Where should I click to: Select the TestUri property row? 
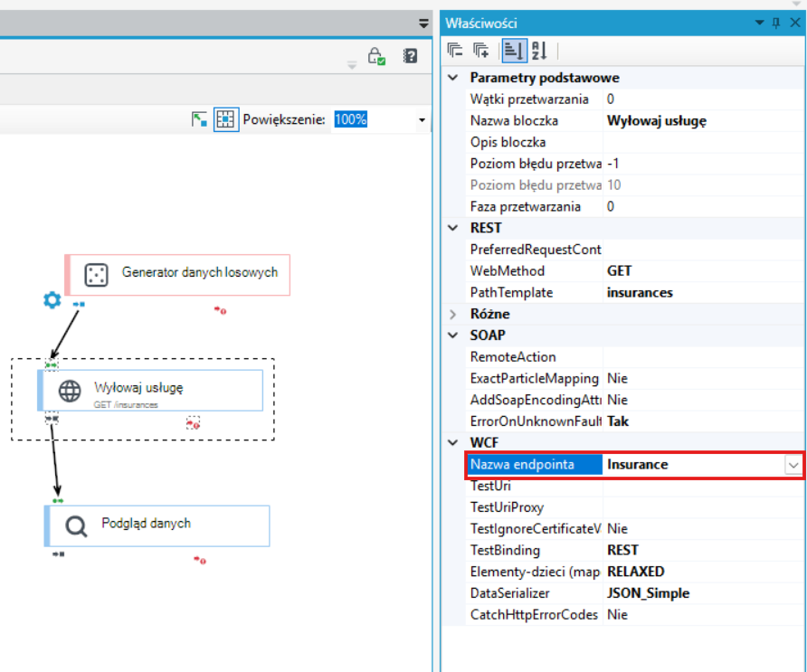tap(636, 487)
